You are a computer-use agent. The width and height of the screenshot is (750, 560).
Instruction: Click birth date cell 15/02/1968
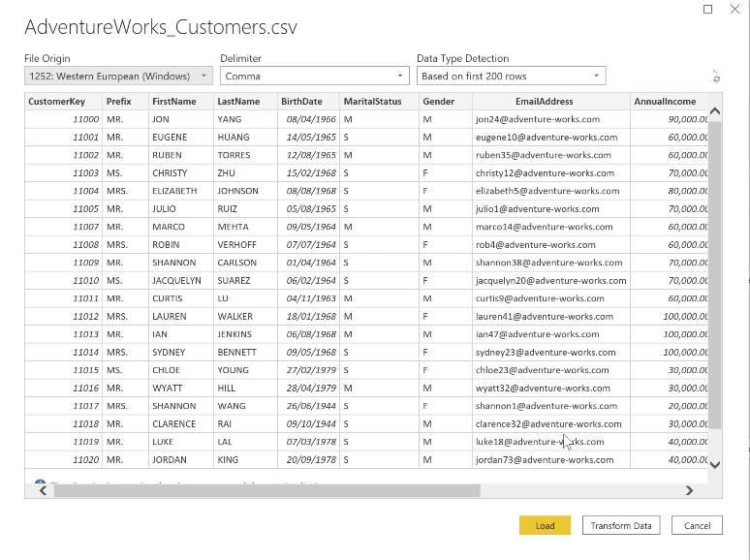(308, 173)
